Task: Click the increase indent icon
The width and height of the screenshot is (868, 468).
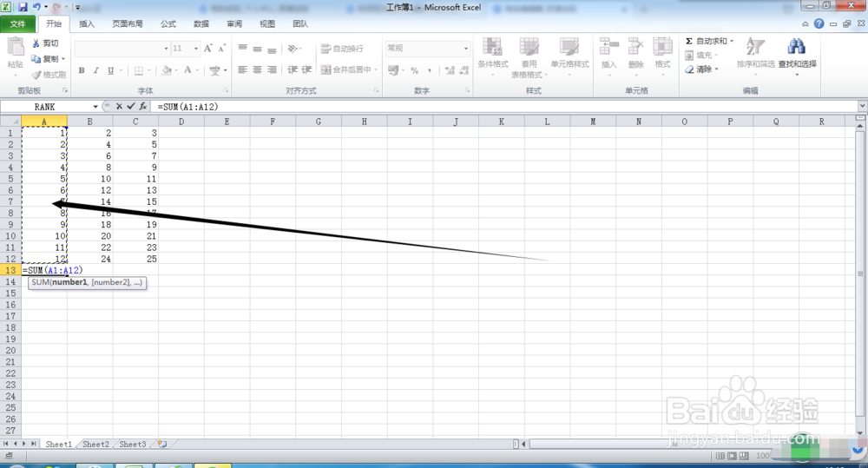Action: click(306, 69)
